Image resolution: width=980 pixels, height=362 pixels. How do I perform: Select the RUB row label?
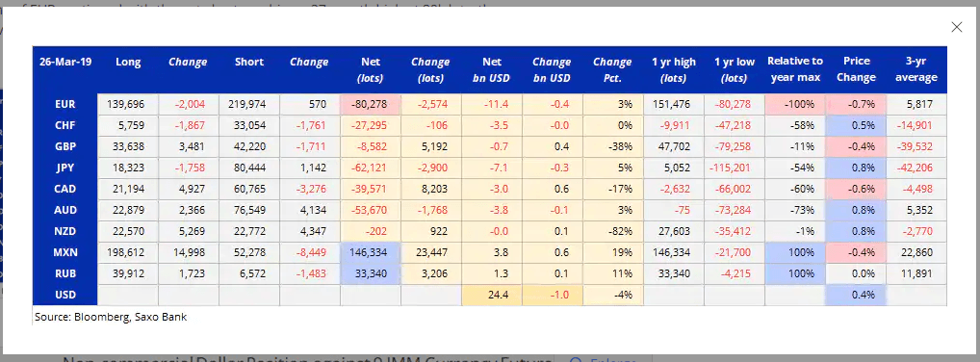pyautogui.click(x=65, y=273)
